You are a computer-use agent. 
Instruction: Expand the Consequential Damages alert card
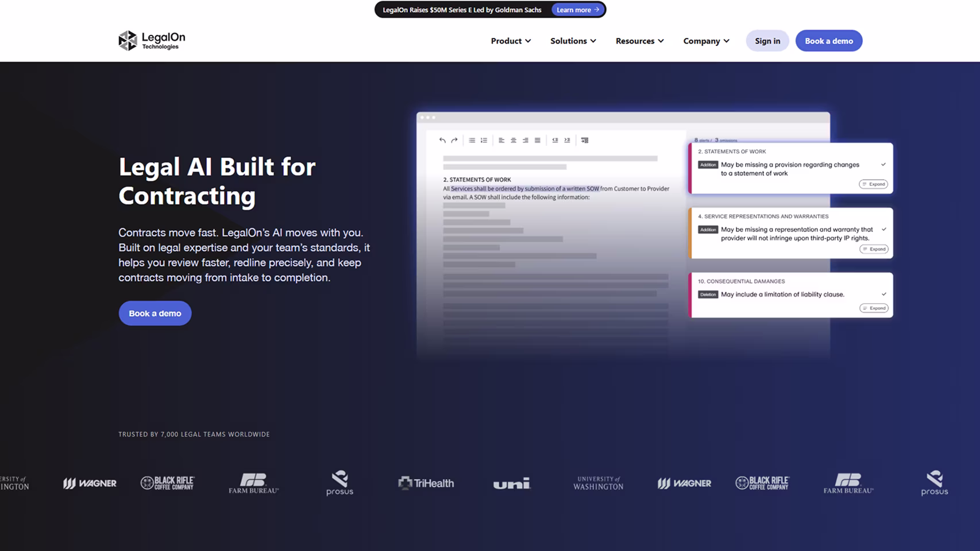pyautogui.click(x=874, y=308)
